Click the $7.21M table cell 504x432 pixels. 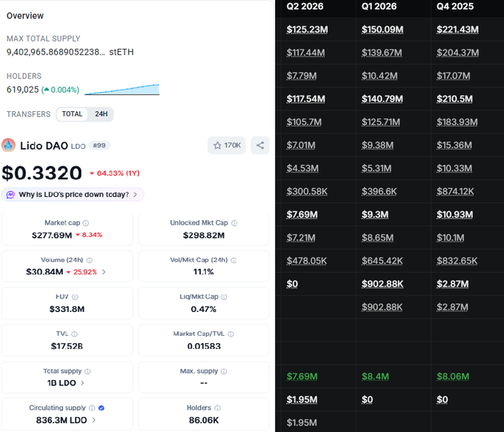(301, 238)
